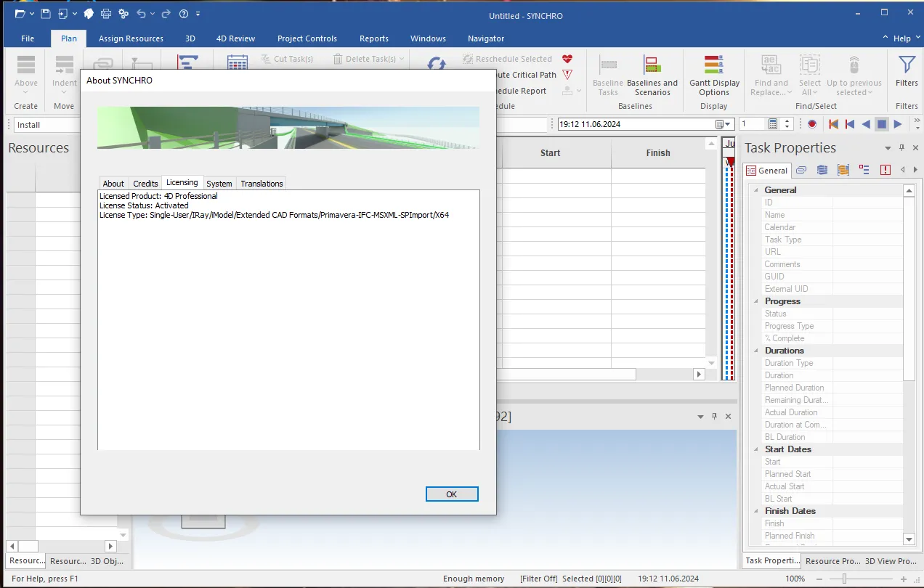Open the Navigator ribbon tab
Viewport: 924px width, 588px height.
[486, 38]
